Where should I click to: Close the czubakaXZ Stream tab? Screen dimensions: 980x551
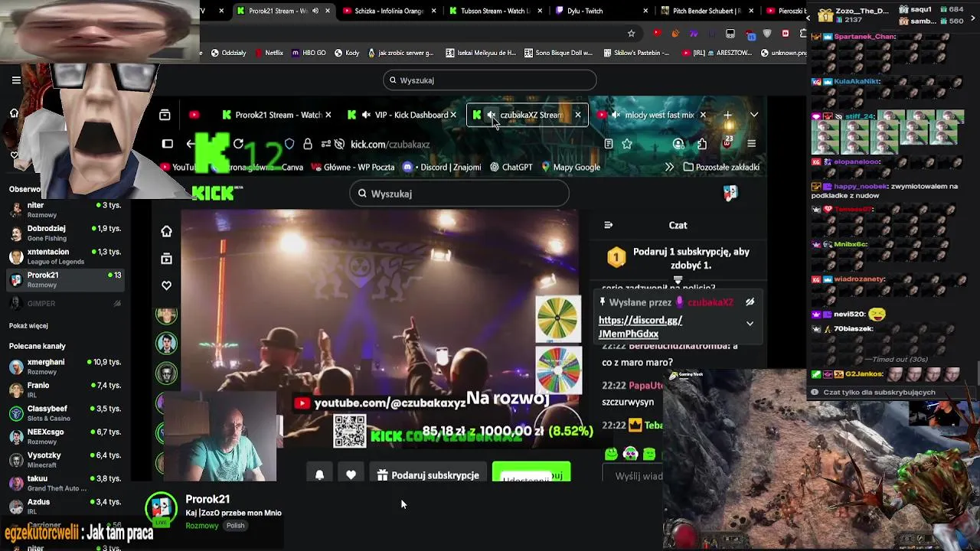(578, 115)
